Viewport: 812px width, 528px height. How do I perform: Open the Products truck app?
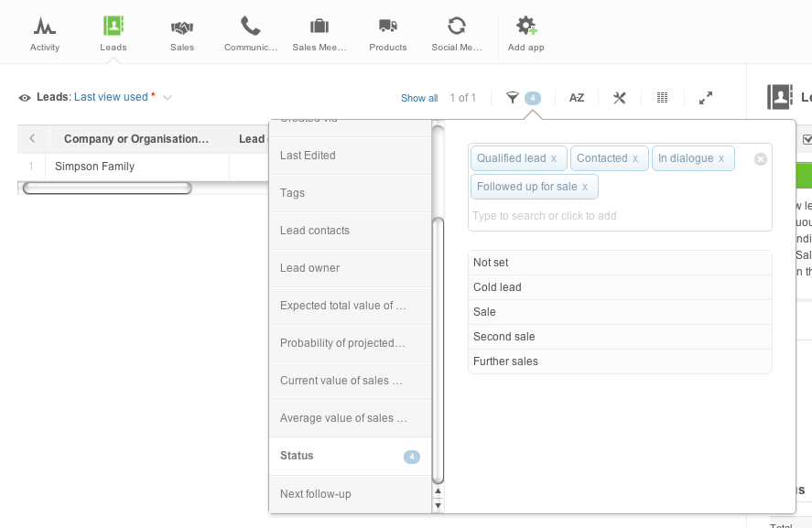pyautogui.click(x=388, y=34)
